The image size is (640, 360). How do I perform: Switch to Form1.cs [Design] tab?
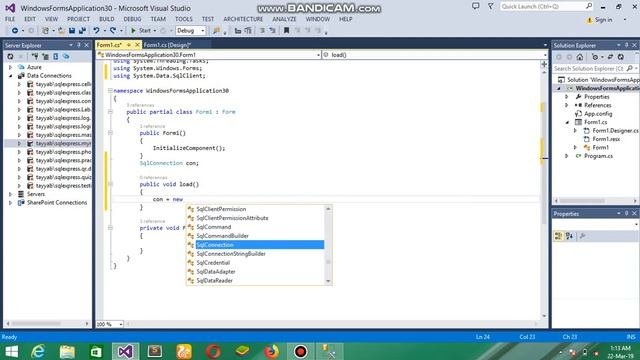click(167, 45)
